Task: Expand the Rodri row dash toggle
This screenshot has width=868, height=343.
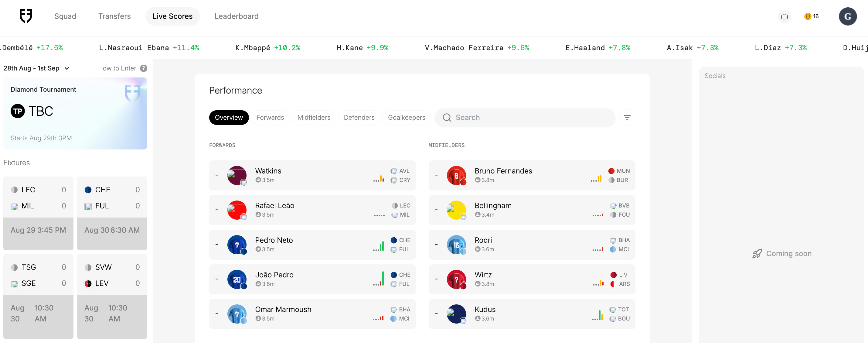Action: tap(436, 244)
